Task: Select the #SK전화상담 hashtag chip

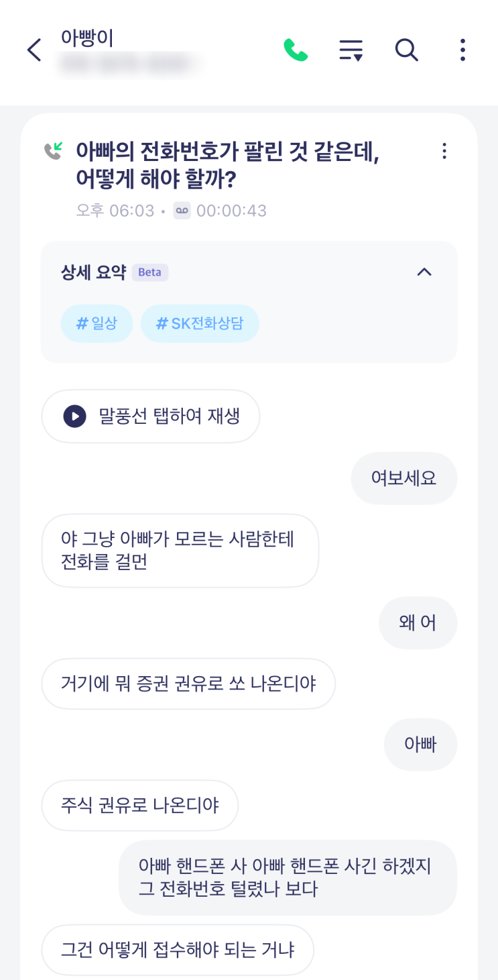Action: point(200,324)
